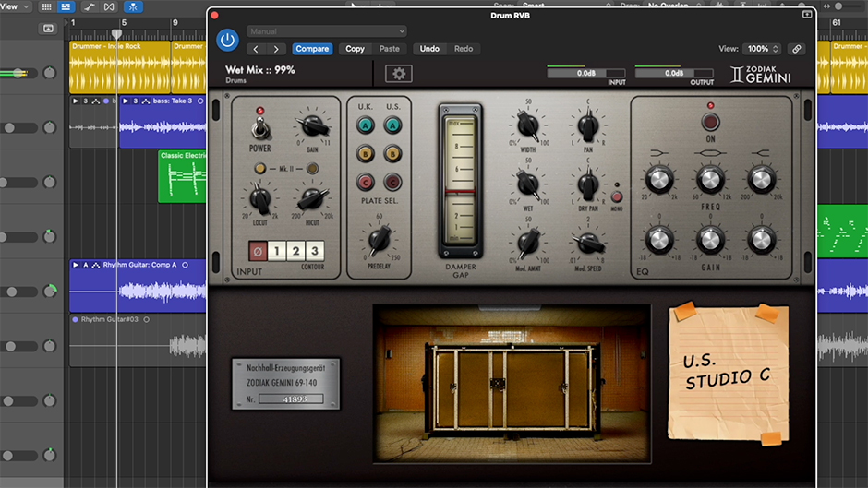Screen dimensions: 868x488
Task: Click the Compare button
Action: [x=312, y=49]
